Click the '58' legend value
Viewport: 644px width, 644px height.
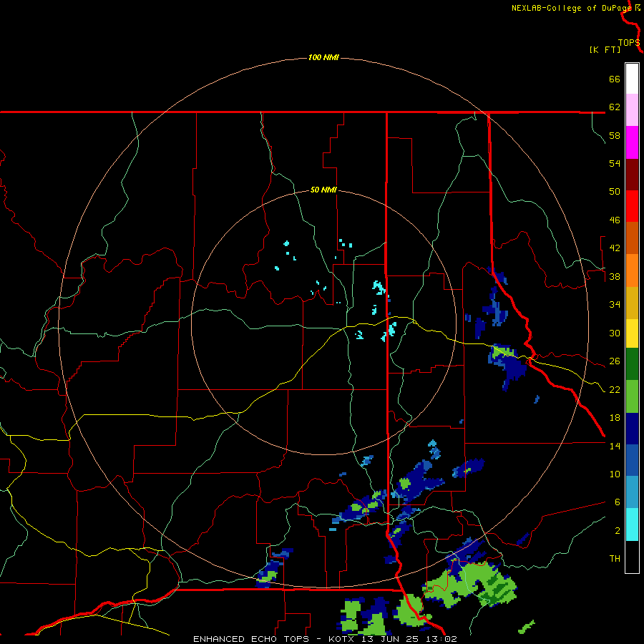[615, 135]
